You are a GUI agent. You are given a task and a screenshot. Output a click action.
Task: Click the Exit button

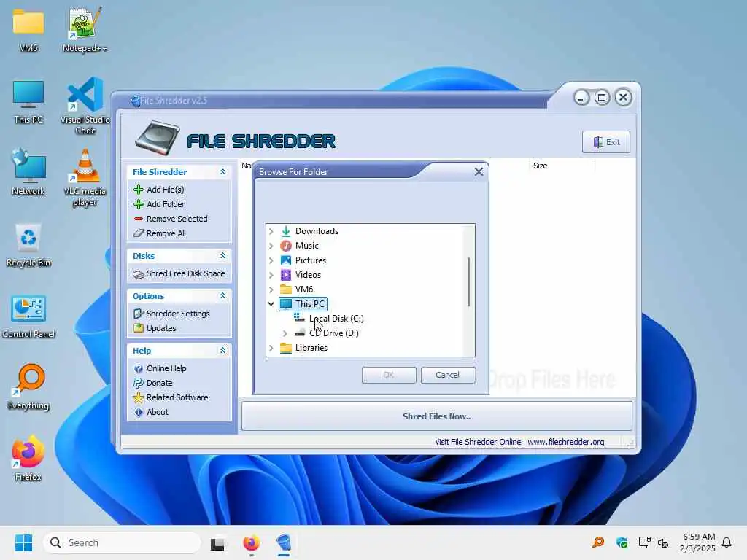click(606, 142)
